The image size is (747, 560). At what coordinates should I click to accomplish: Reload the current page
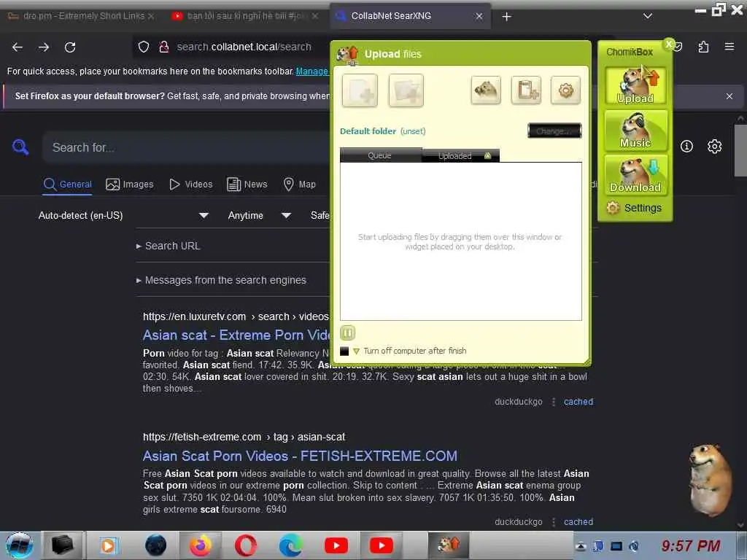point(70,47)
